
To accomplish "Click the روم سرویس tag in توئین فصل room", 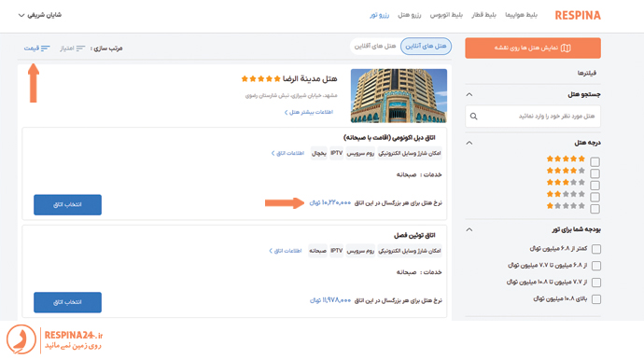I will click(360, 251).
